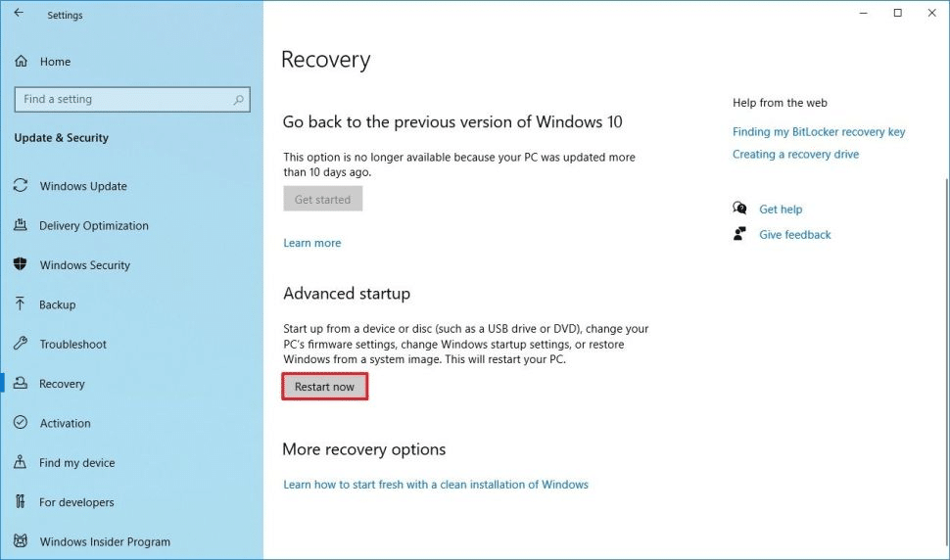Open Creating a recovery drive link

[795, 154]
